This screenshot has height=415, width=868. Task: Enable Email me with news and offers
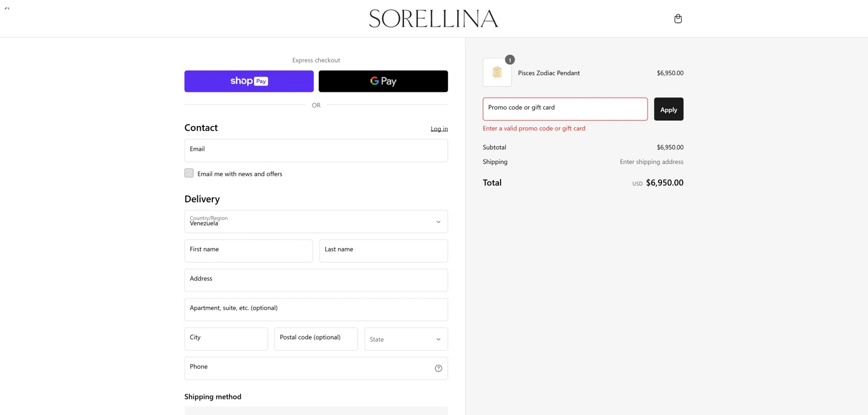pyautogui.click(x=189, y=173)
